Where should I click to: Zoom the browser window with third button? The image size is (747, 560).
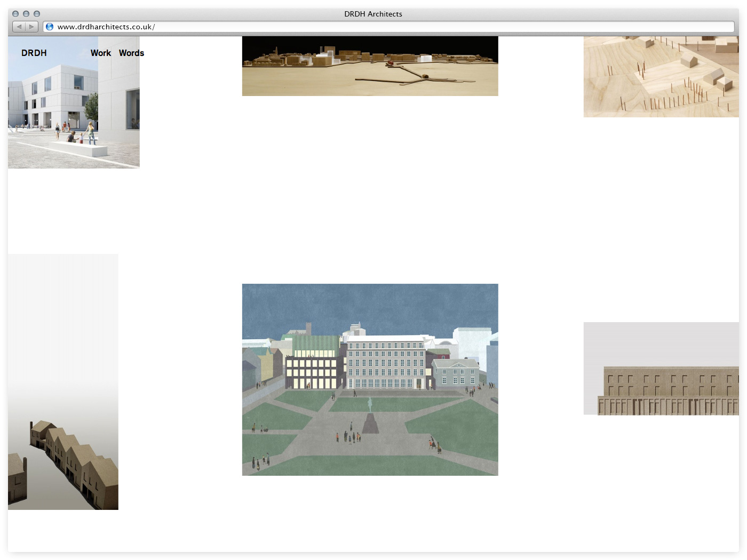click(37, 14)
